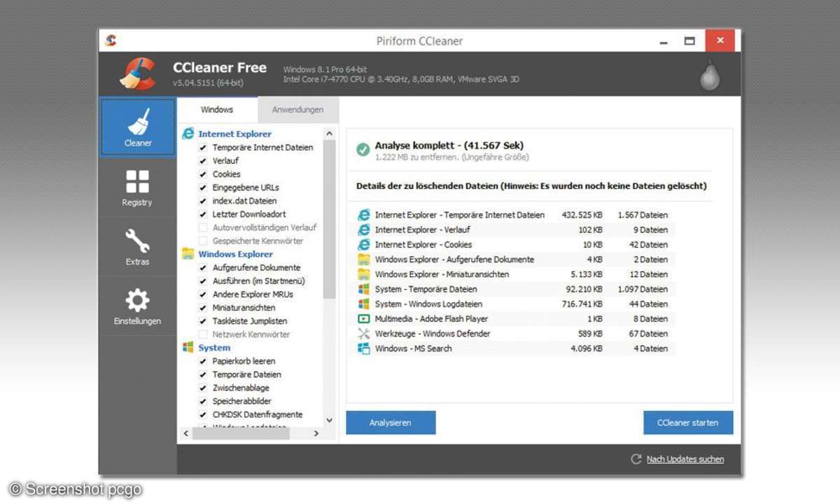Click the '1.567 Dateien' count value
The image size is (840, 504).
click(643, 215)
